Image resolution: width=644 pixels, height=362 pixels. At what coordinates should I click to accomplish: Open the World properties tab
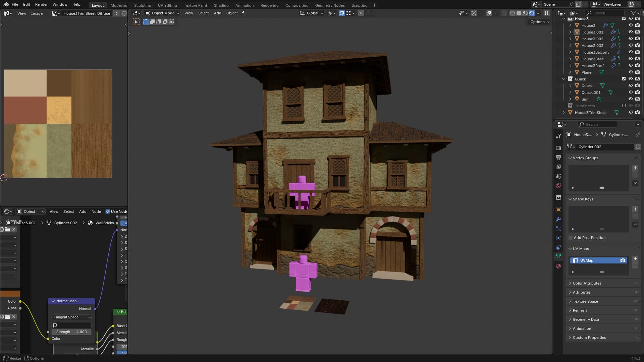558,186
